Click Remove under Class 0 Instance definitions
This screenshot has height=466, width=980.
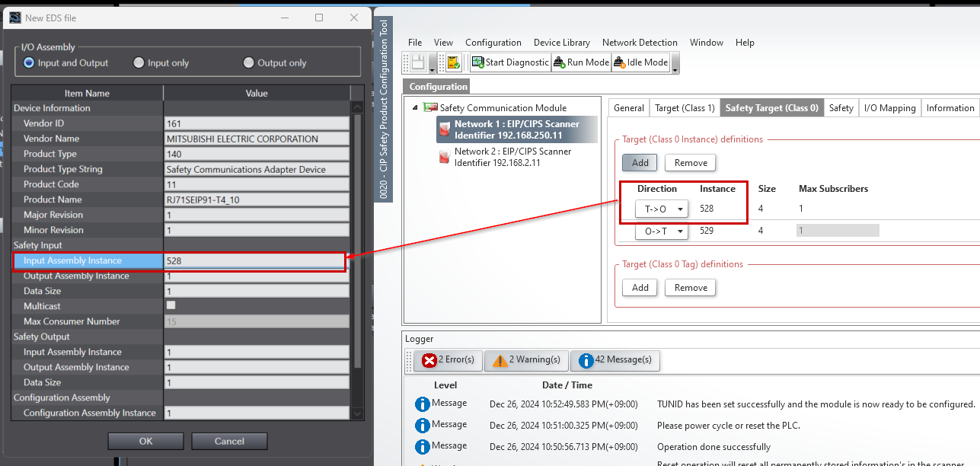(x=691, y=163)
